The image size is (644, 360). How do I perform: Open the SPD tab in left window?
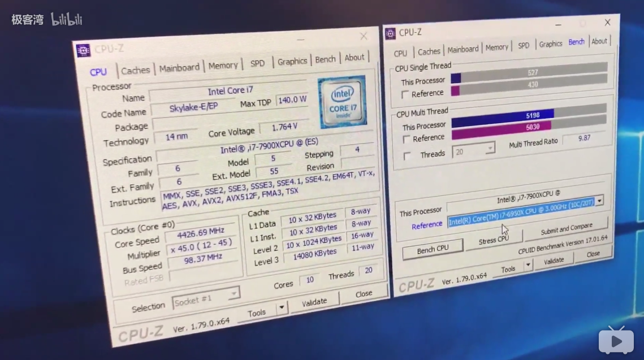[257, 62]
